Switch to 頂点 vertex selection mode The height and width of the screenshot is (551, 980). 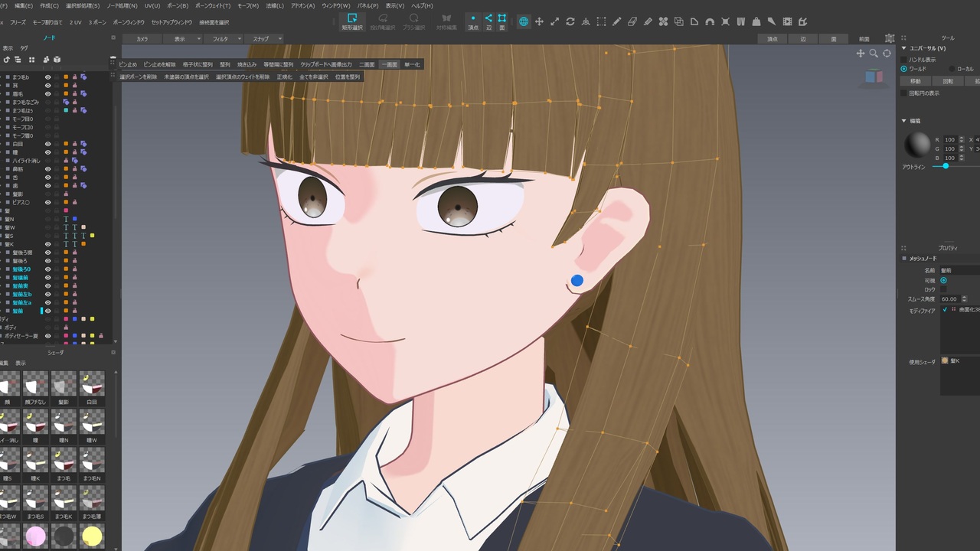473,21
